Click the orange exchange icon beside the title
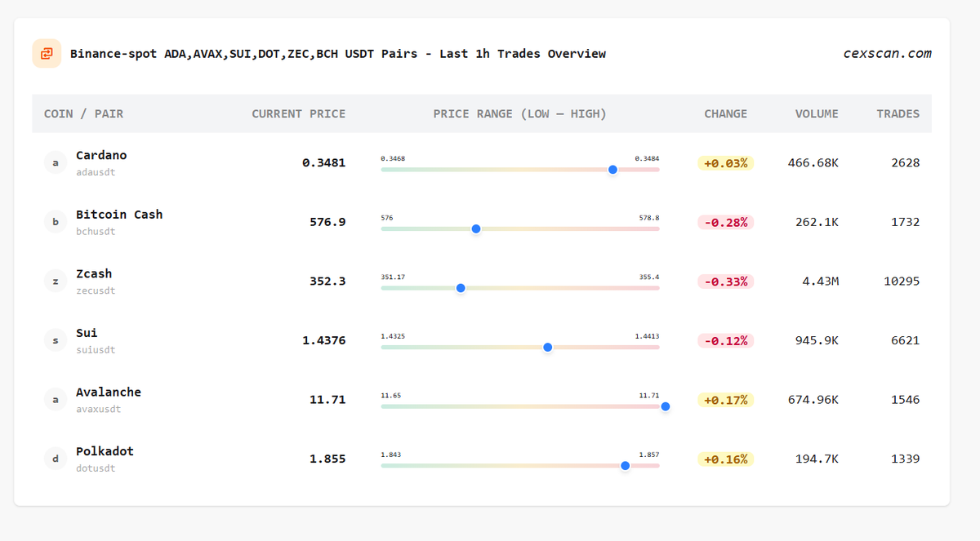The image size is (980, 541). click(47, 54)
